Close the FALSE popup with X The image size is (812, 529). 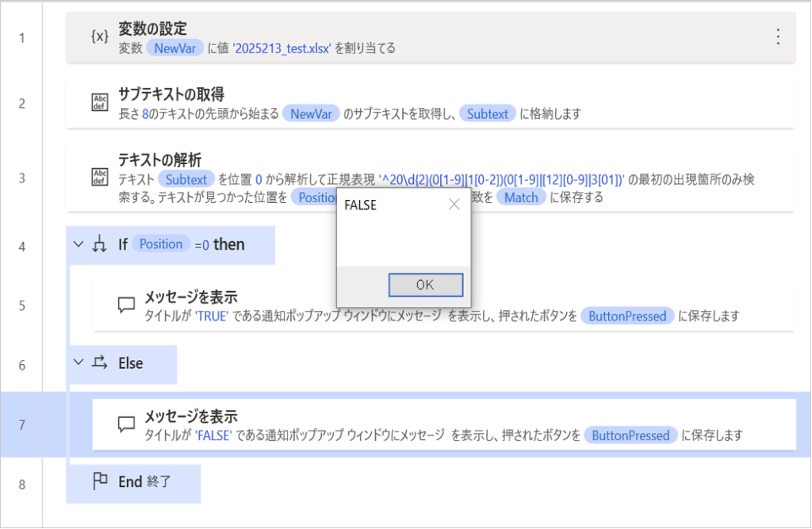click(x=454, y=205)
